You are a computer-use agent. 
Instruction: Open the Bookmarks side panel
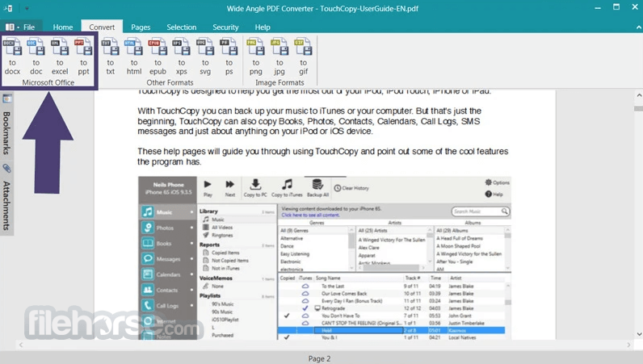coord(6,133)
